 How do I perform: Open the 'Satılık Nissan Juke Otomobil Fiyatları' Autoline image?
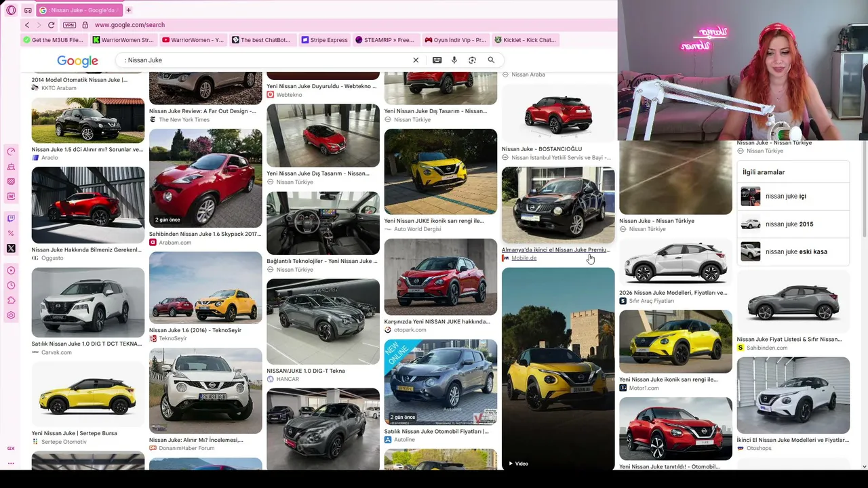click(441, 382)
